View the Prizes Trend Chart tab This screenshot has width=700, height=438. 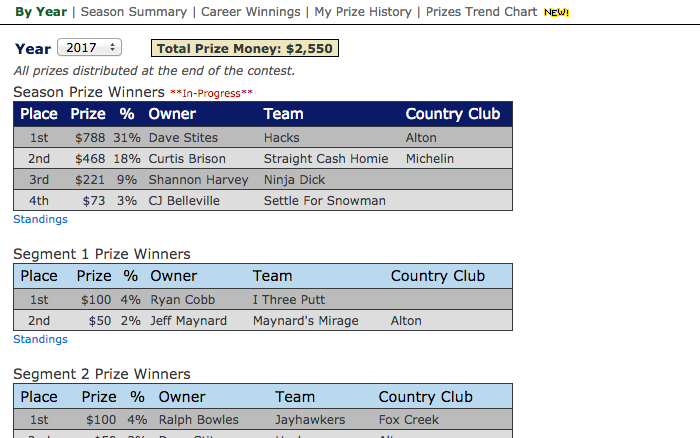(x=480, y=12)
